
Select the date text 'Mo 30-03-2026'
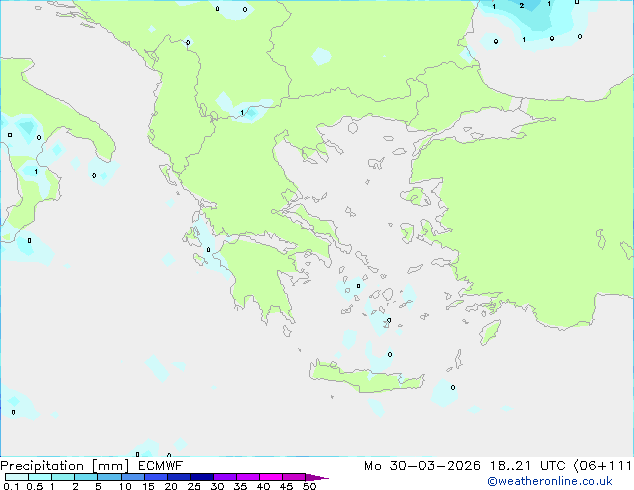point(422,466)
